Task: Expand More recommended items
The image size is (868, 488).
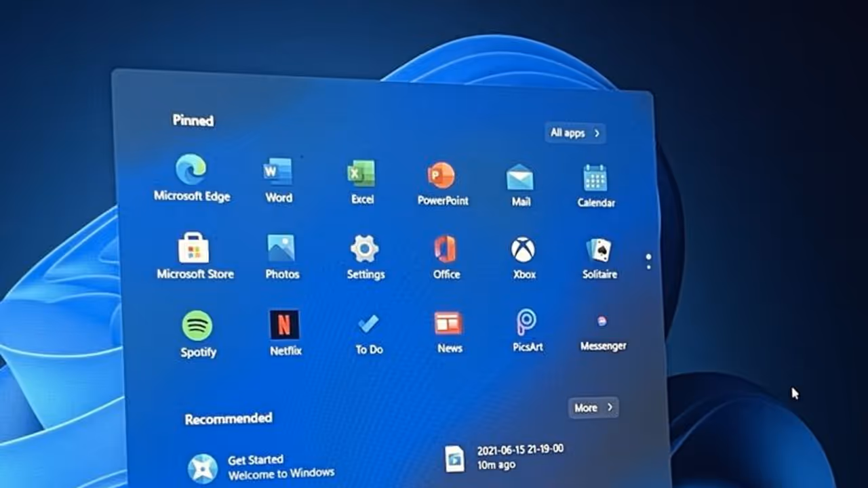Action: [x=593, y=407]
